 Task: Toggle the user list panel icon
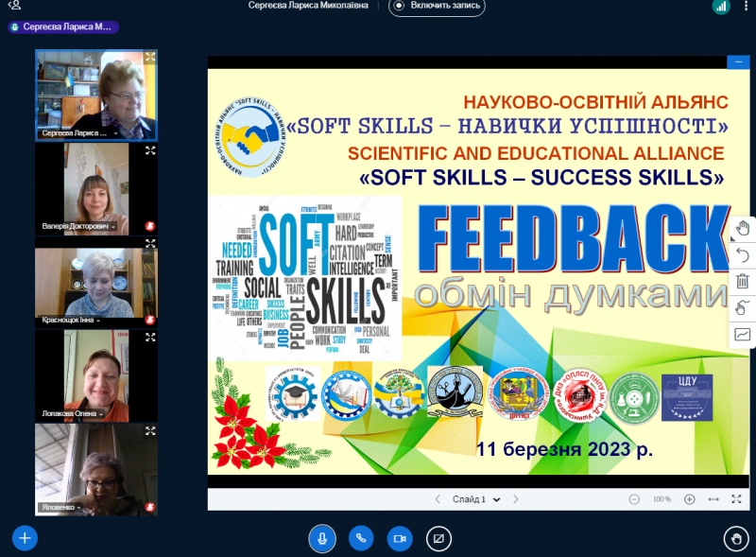coord(13,6)
